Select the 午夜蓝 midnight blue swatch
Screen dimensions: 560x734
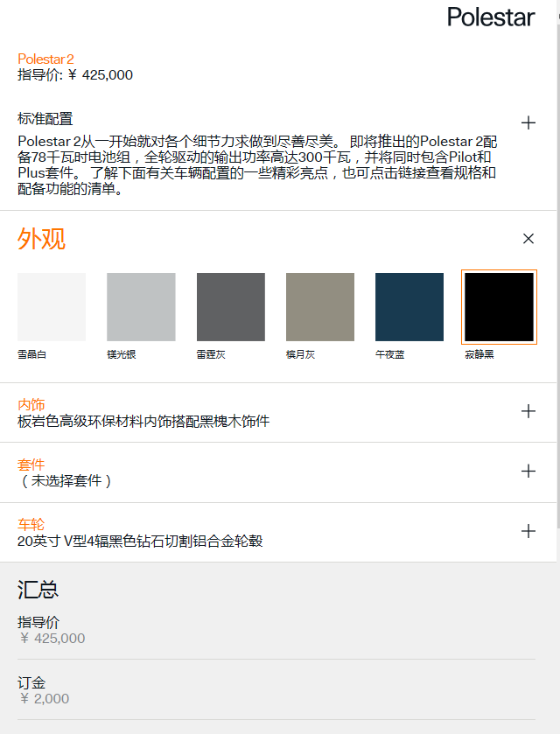tap(409, 307)
